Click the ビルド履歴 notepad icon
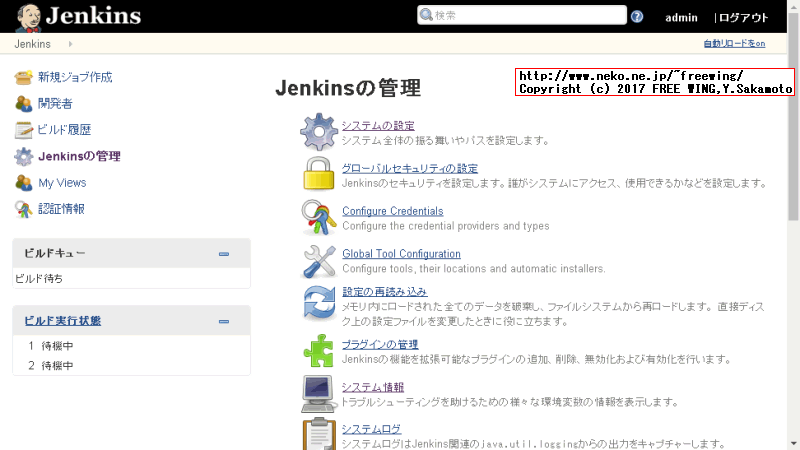 [x=23, y=130]
